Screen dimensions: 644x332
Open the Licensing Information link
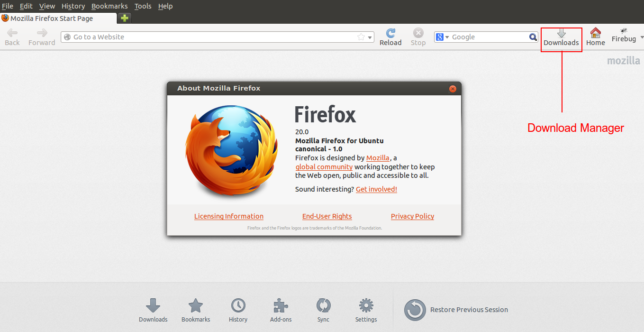pos(229,216)
